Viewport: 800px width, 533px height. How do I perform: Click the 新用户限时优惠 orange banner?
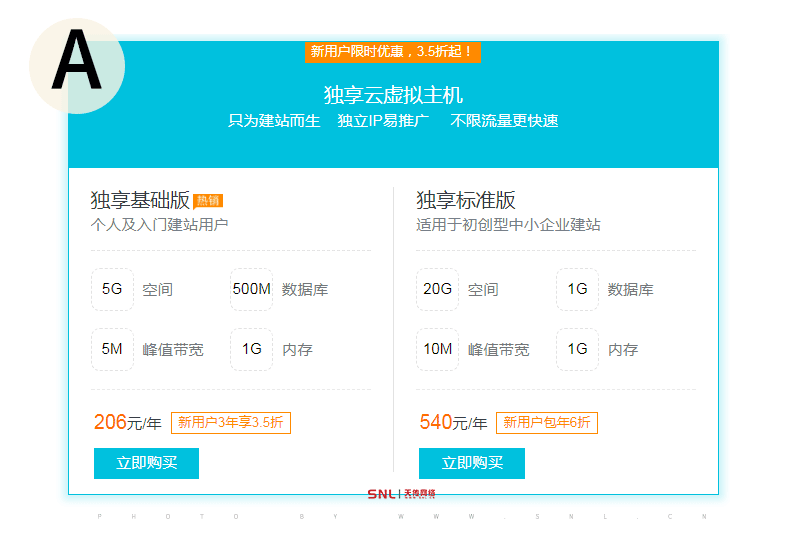click(392, 51)
